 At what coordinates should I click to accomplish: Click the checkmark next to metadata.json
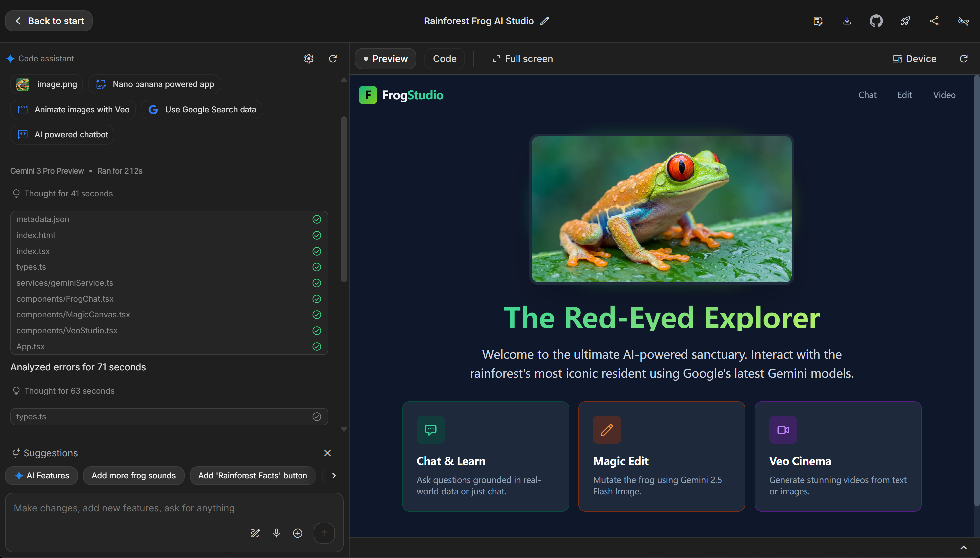[316, 219]
